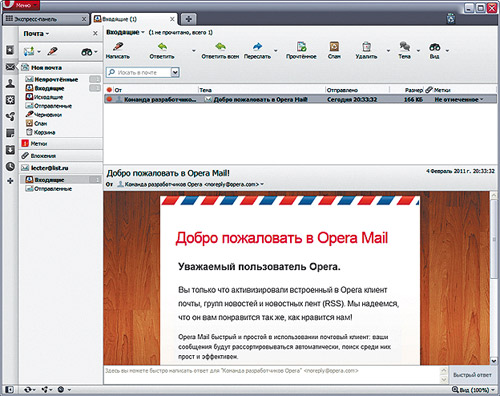
Task: Select the Корзина folder
Action: (x=61, y=132)
